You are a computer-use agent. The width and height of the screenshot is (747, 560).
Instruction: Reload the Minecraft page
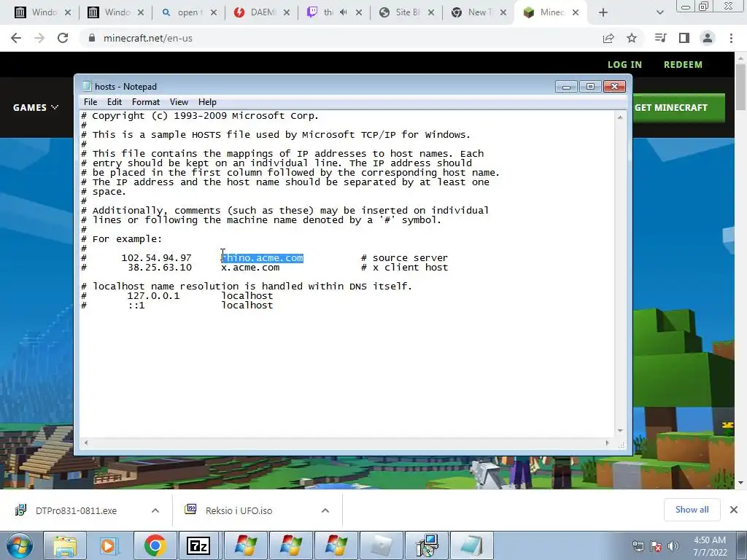click(63, 38)
